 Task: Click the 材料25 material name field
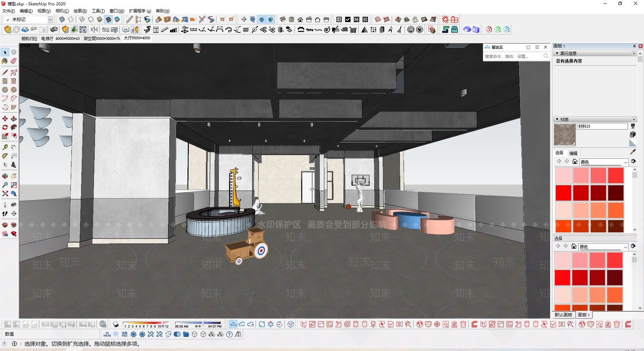602,126
